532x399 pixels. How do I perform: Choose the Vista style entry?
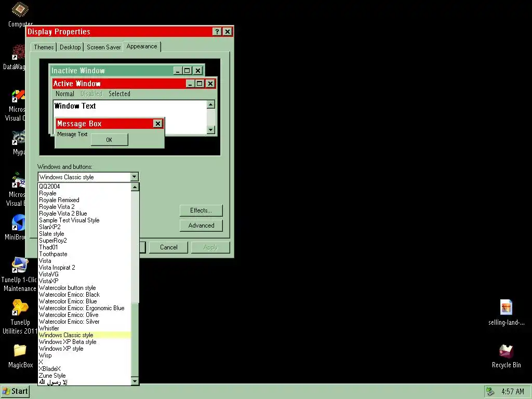pyautogui.click(x=85, y=261)
